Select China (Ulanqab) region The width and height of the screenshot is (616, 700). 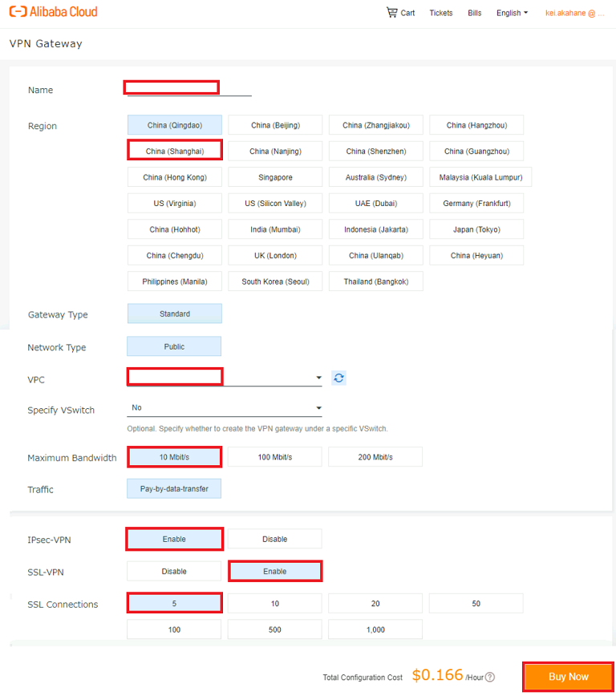pos(376,255)
